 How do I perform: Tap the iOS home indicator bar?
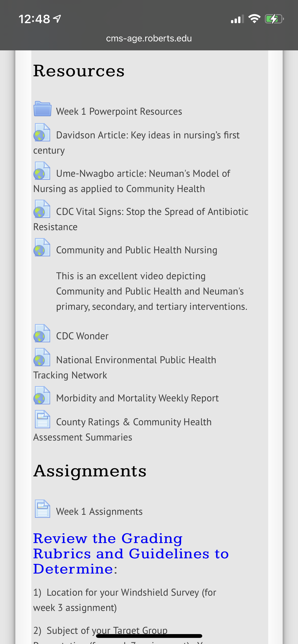pos(149,636)
